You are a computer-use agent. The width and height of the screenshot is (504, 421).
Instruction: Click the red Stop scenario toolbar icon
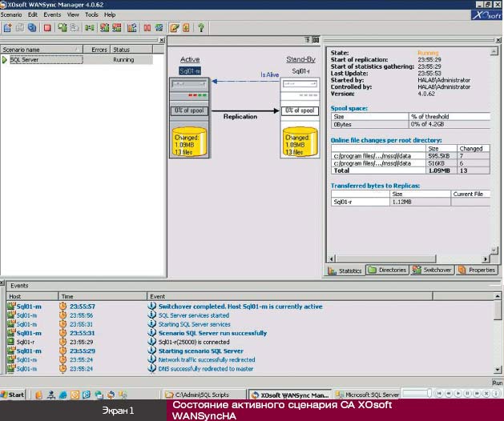[47, 28]
